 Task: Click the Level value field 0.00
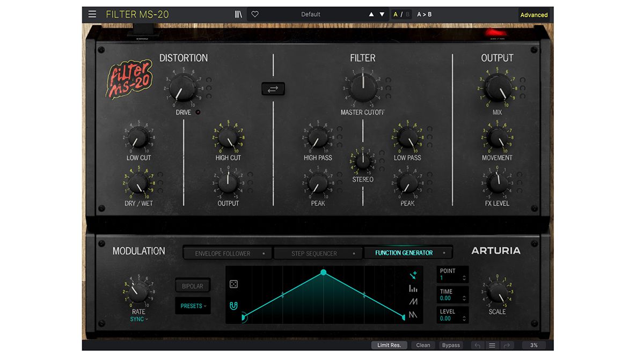445,319
